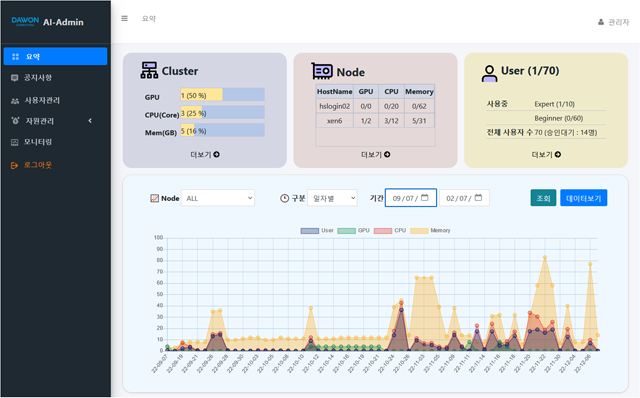This screenshot has width=640, height=398.
Task: Toggle the Memory series in chart legend
Action: click(430, 231)
